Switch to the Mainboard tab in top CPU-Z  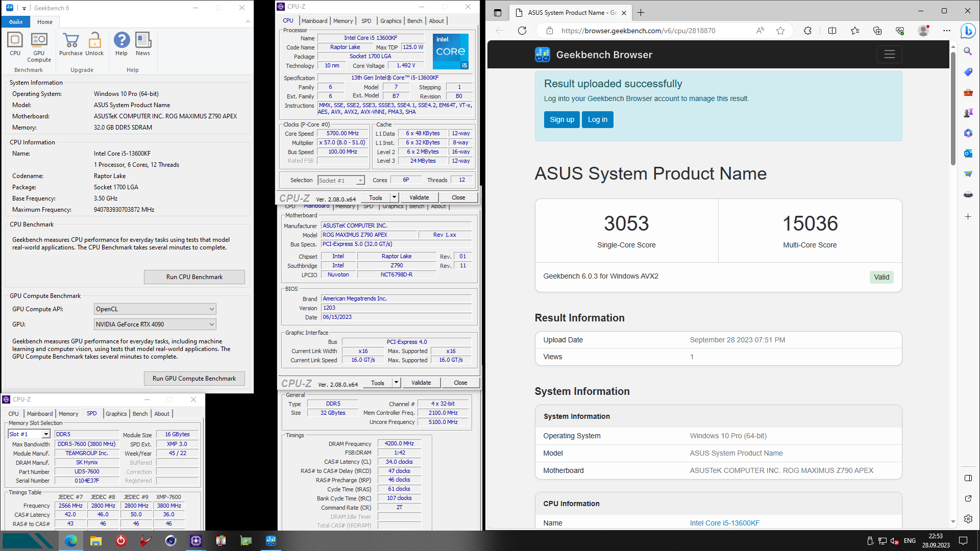(314, 21)
